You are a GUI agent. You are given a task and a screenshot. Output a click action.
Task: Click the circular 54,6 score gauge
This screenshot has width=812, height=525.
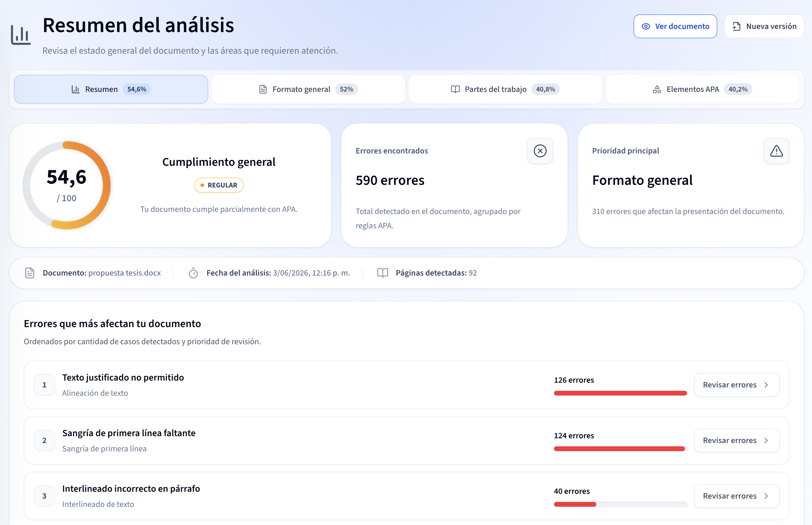67,185
